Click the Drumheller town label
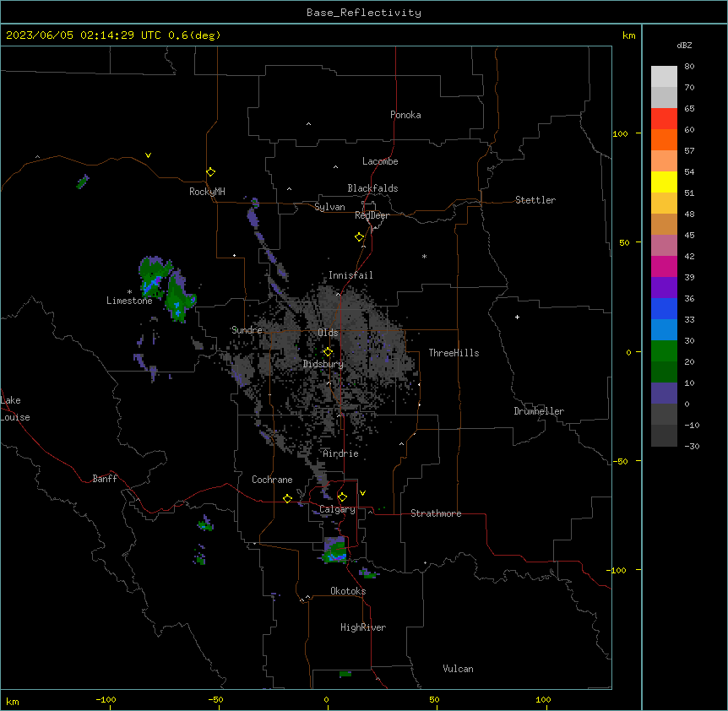Screen dimensions: 728x711 [539, 411]
